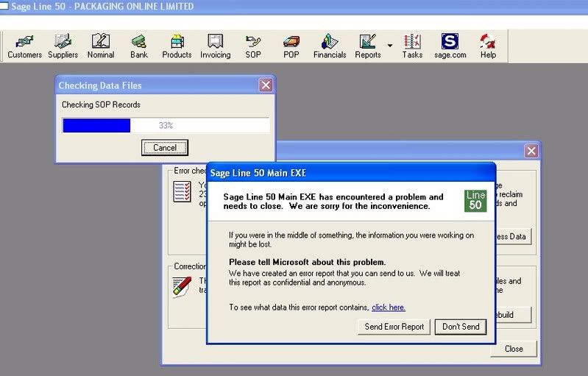This screenshot has width=588, height=376.
Task: Visit sage.com from the toolbar
Action: point(450,46)
